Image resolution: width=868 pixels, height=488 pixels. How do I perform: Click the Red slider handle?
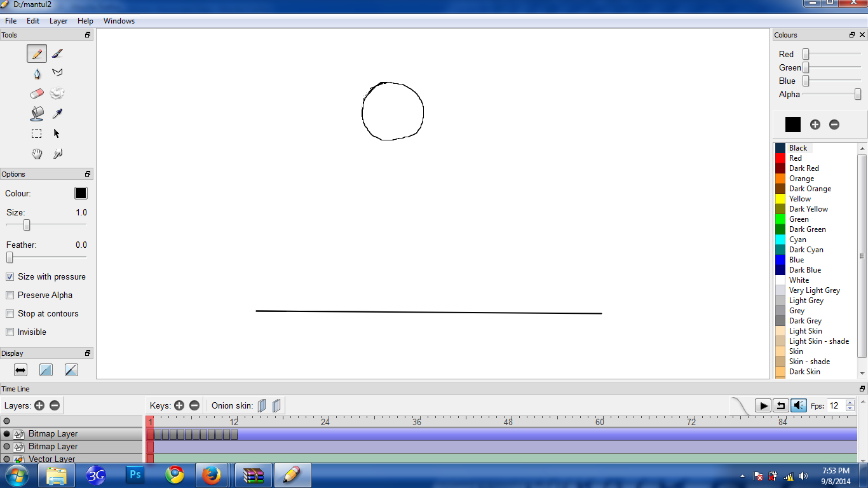click(x=806, y=54)
